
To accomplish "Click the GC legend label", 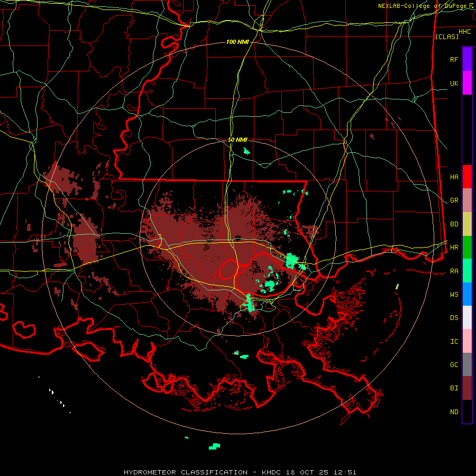I will [454, 365].
